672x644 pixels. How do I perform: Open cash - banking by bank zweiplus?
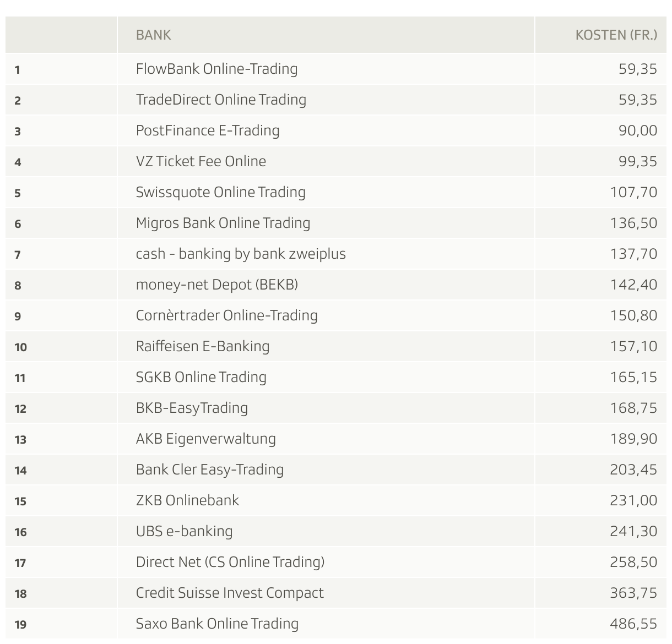pyautogui.click(x=241, y=254)
